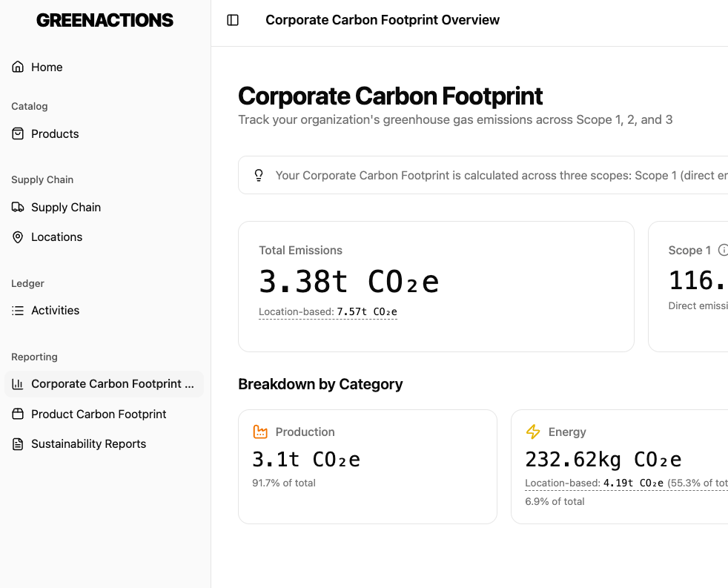Navigate to Sustainability Reports

89,443
